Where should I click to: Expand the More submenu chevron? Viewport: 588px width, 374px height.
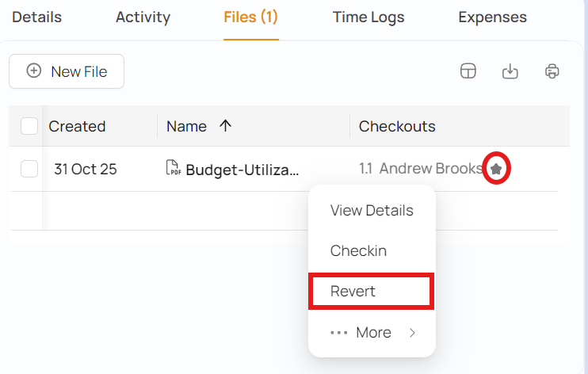(x=412, y=333)
